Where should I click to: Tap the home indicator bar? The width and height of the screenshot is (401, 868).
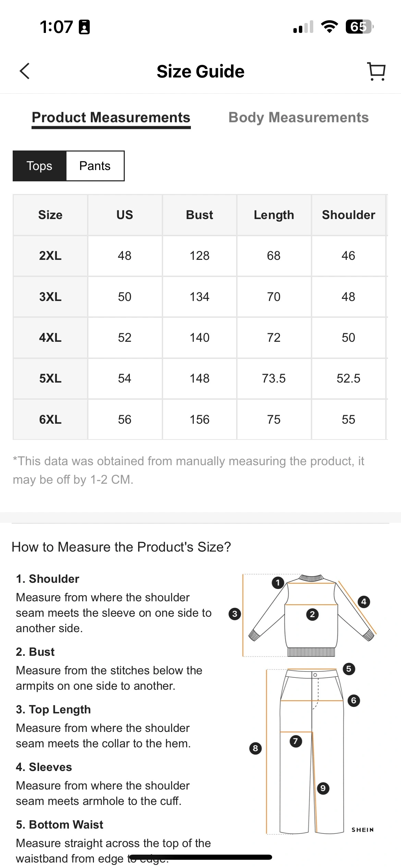tap(200, 857)
